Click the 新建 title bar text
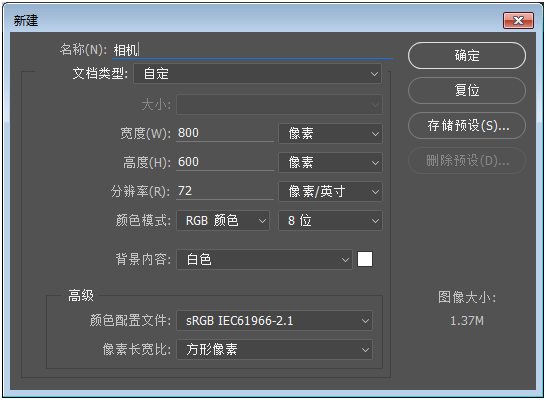This screenshot has height=400, width=546. tap(26, 21)
